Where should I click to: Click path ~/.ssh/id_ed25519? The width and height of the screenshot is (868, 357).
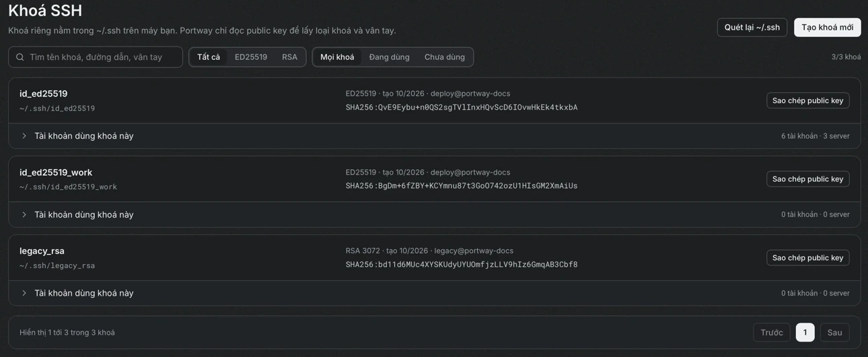click(x=57, y=108)
